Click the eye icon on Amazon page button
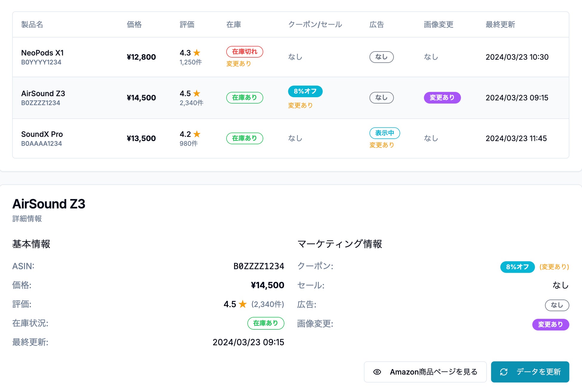 coord(377,372)
